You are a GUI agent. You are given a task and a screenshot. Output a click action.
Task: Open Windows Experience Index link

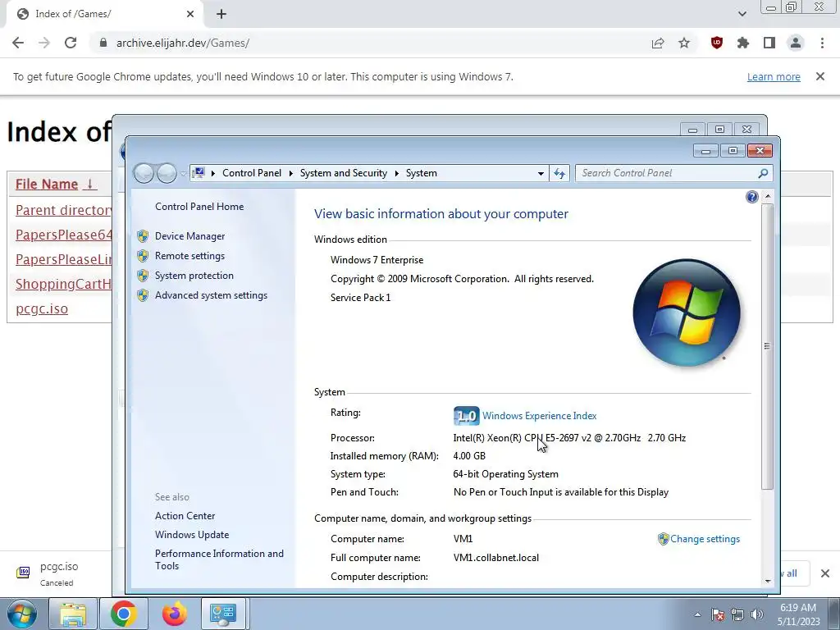[539, 416]
